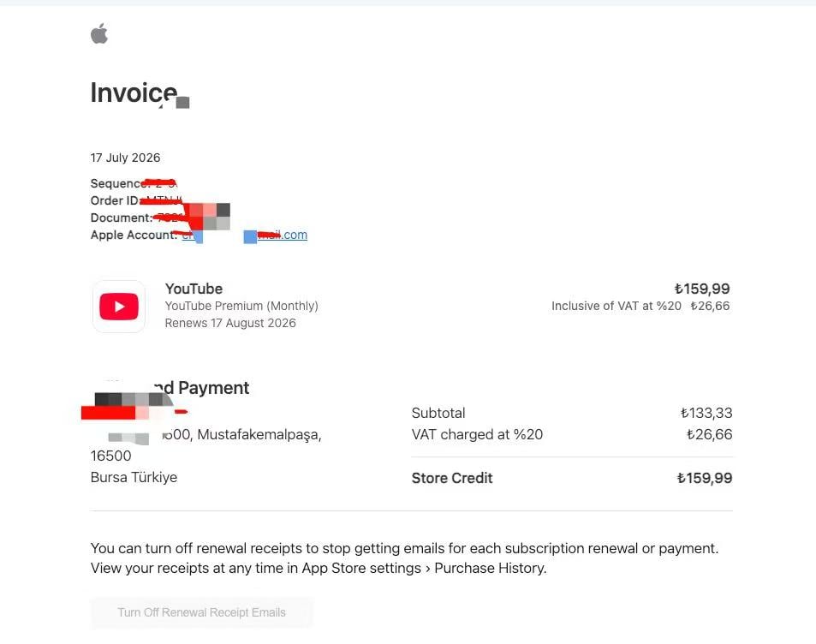Click the Apple logo at top
The width and height of the screenshot is (816, 644).
(x=99, y=34)
